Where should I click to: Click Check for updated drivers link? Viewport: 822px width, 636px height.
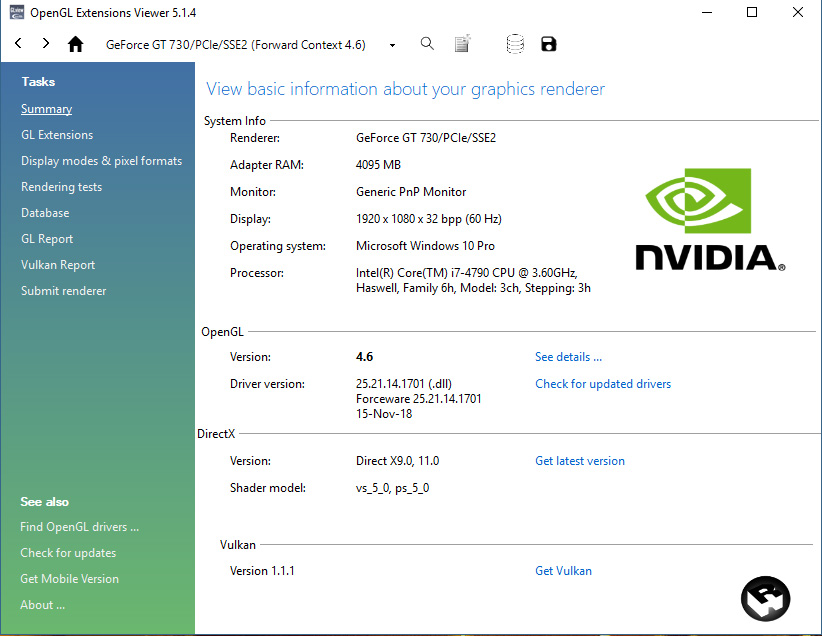tap(603, 384)
